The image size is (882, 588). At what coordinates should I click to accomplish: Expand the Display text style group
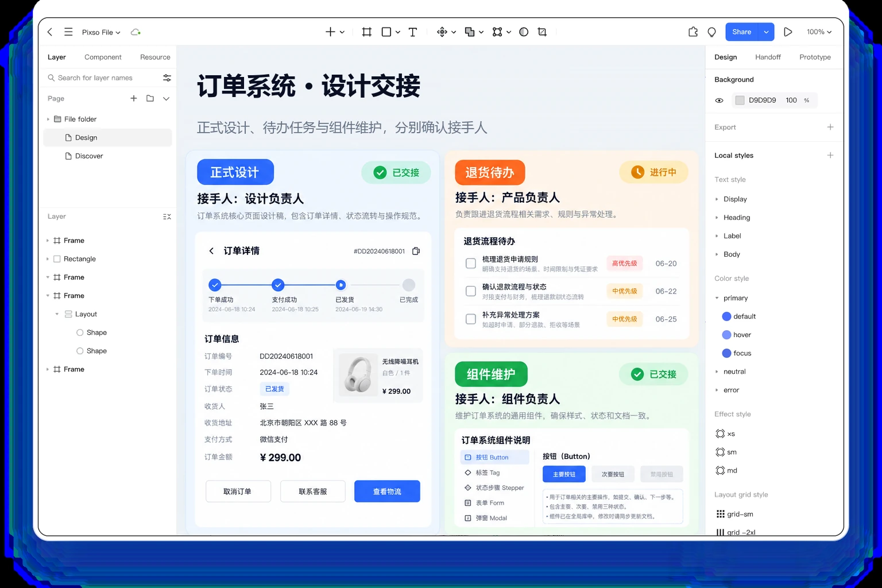(x=717, y=199)
